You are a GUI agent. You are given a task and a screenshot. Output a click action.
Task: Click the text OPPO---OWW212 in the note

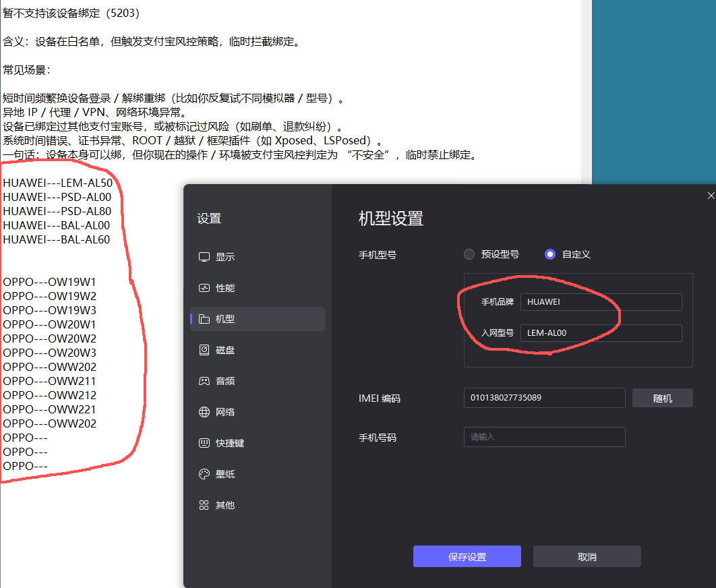pyautogui.click(x=49, y=395)
